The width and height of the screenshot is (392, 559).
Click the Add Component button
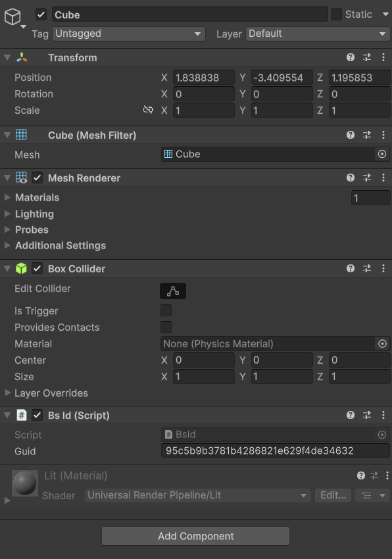click(195, 536)
